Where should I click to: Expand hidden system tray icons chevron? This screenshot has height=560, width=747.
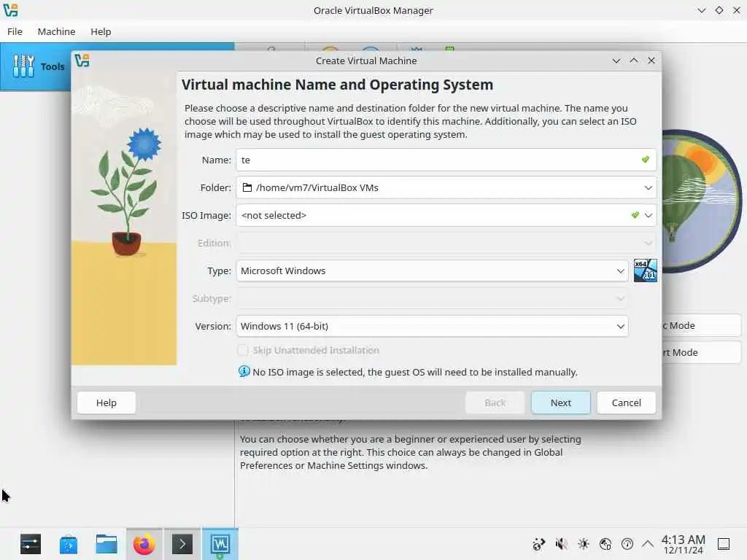(648, 544)
